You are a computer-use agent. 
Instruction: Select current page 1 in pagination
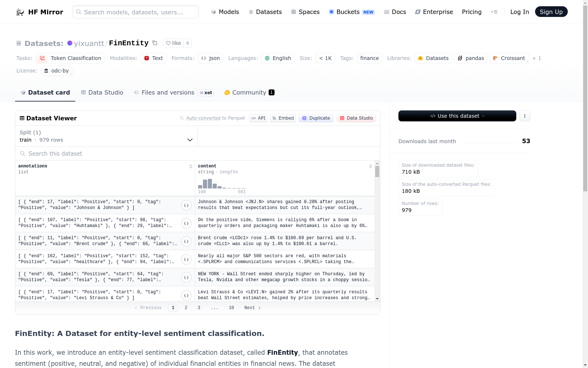[x=173, y=308]
